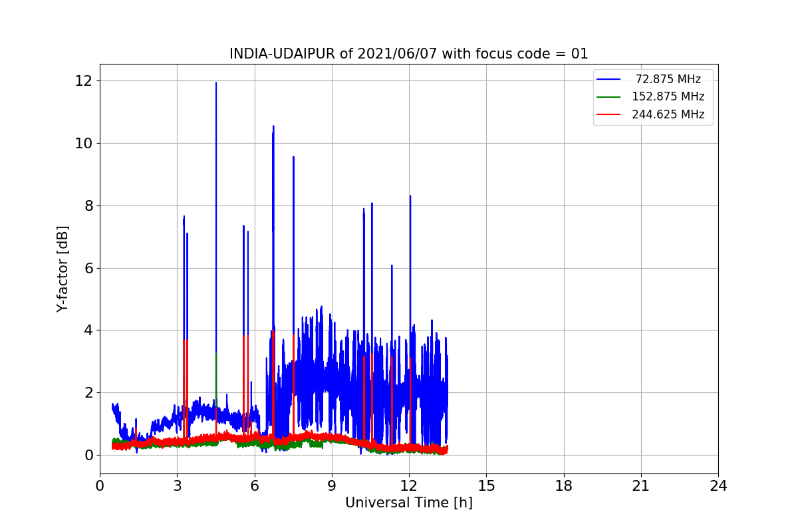Click the y-axis tick label 10
Screen dimensions: 798x532
[x=84, y=143]
